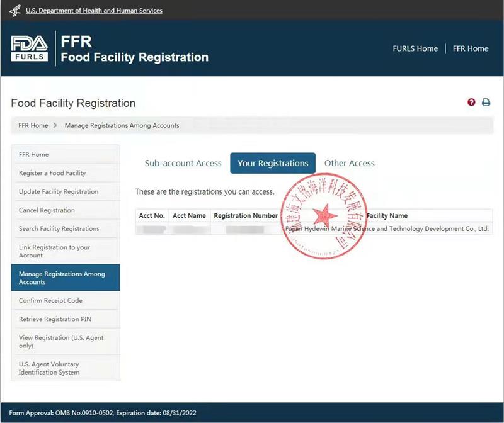504x423 pixels.
Task: Click Manage Registrations Among Accounts breadcrumb
Action: 122,125
